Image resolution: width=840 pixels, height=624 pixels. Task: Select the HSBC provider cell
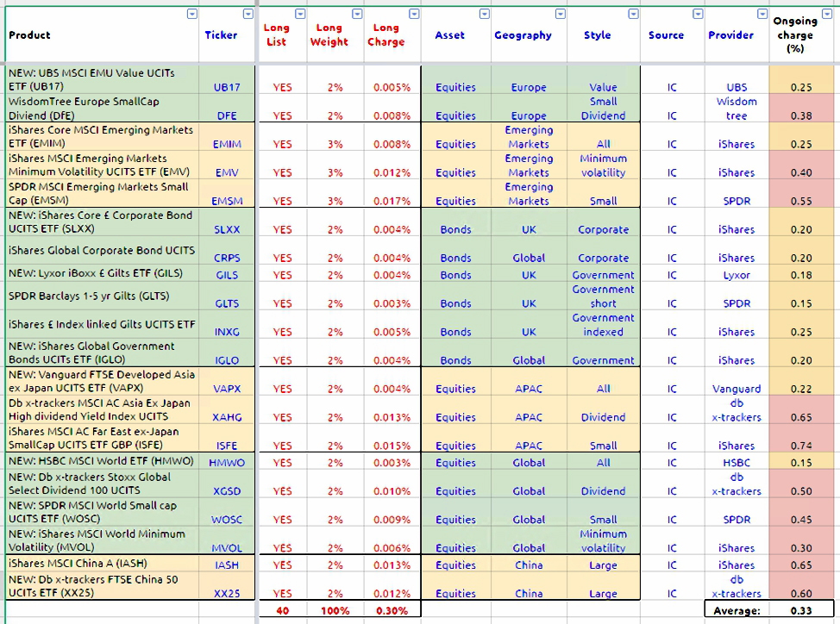[737, 461]
